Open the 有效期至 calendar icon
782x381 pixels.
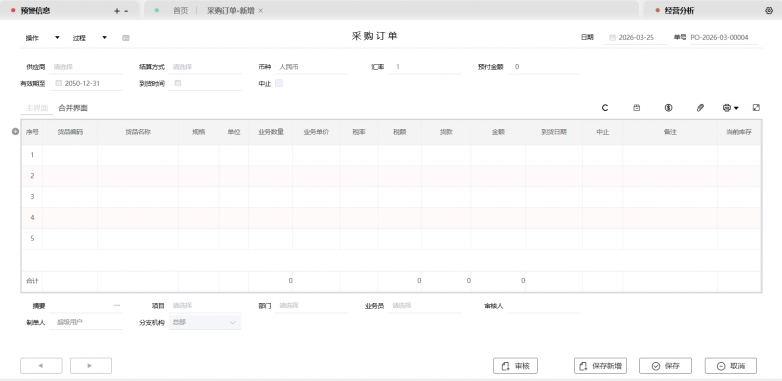tap(58, 83)
